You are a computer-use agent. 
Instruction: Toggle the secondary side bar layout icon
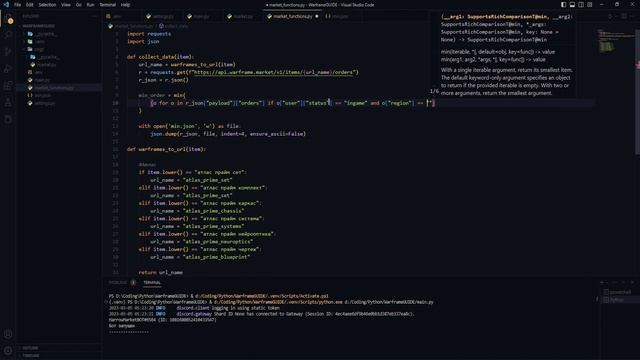point(581,4)
